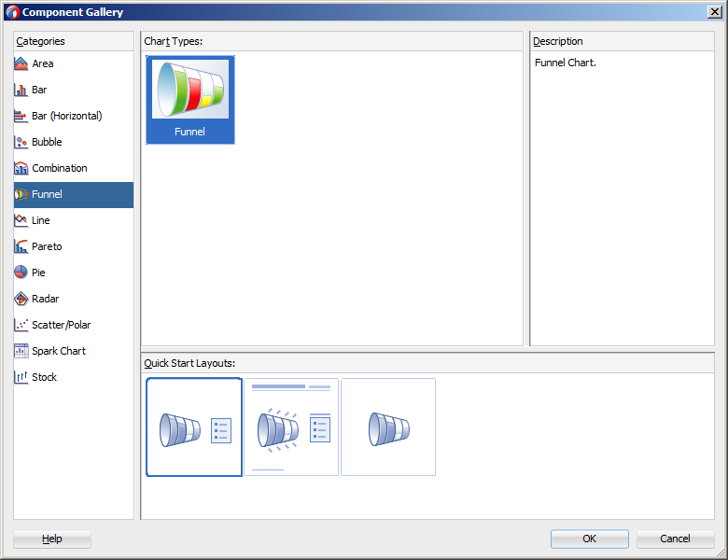The height and width of the screenshot is (560, 728).
Task: Click the Funnel category icon in list
Action: [21, 194]
